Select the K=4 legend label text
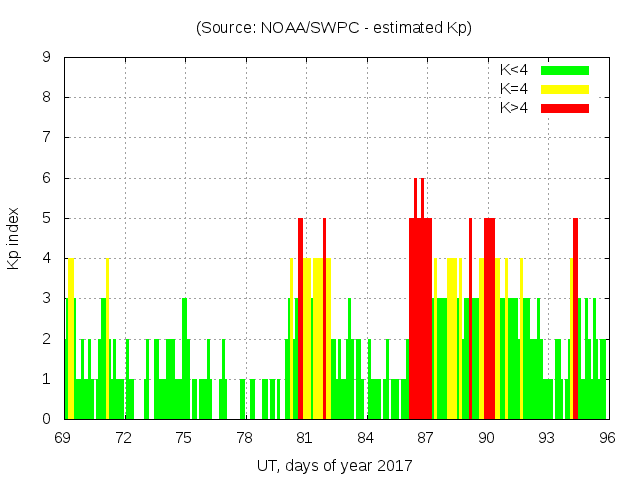 (514, 89)
